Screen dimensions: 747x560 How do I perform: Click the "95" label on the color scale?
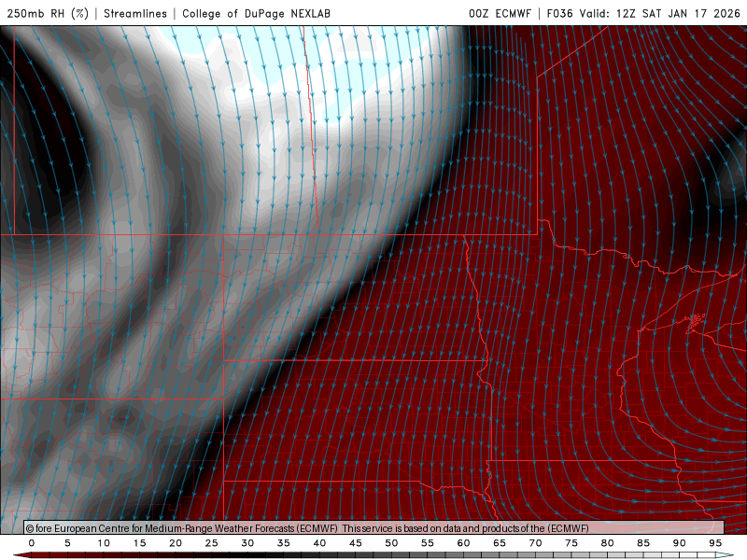[x=715, y=543]
